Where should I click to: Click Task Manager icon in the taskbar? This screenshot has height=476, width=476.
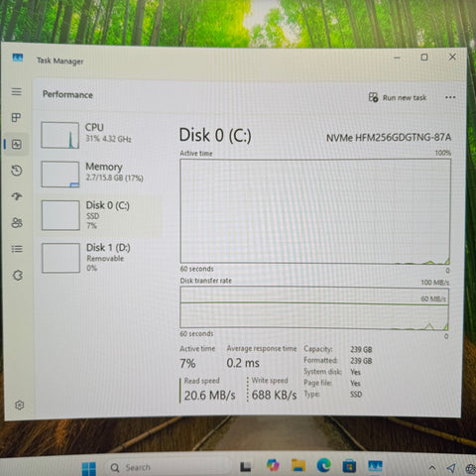tap(375, 466)
